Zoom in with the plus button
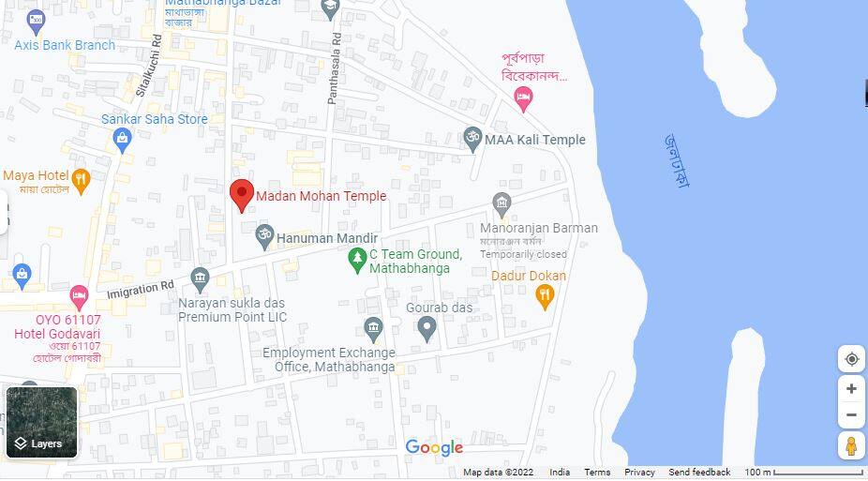Viewport: 868px width, 481px height. pyautogui.click(x=851, y=389)
